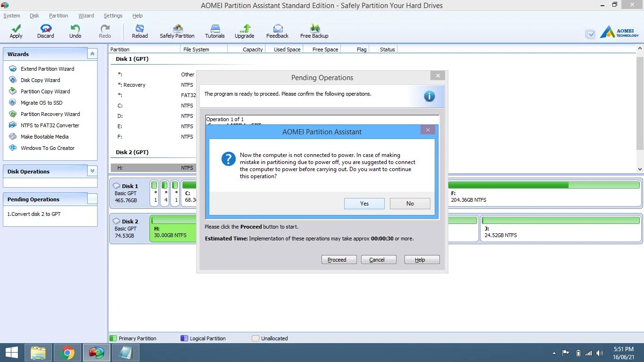Click the Status column header

click(x=383, y=49)
